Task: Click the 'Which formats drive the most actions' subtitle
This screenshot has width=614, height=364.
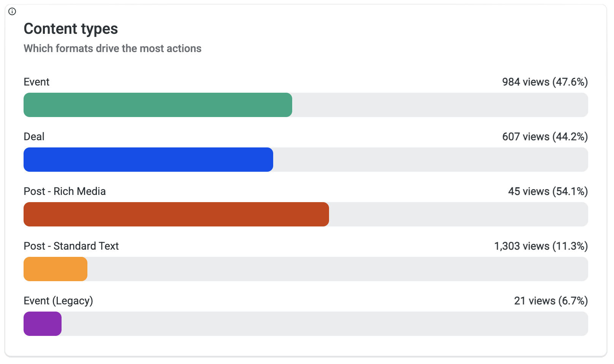Action: point(112,49)
